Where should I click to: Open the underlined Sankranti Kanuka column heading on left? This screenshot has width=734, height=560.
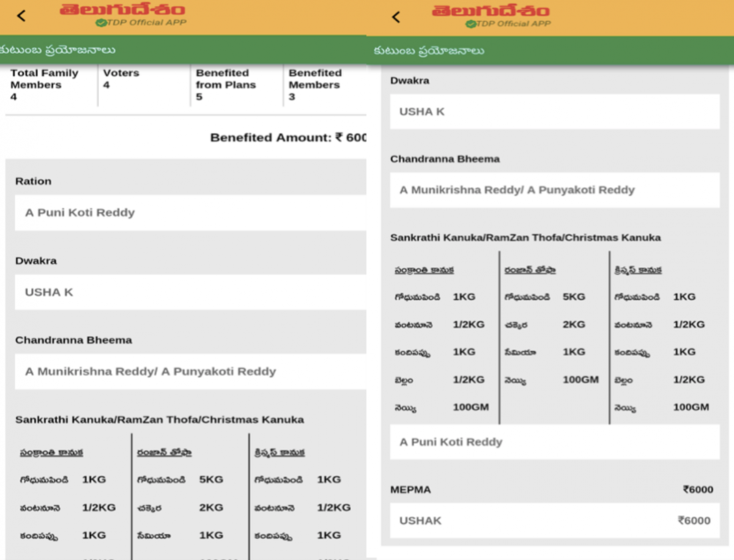point(51,453)
